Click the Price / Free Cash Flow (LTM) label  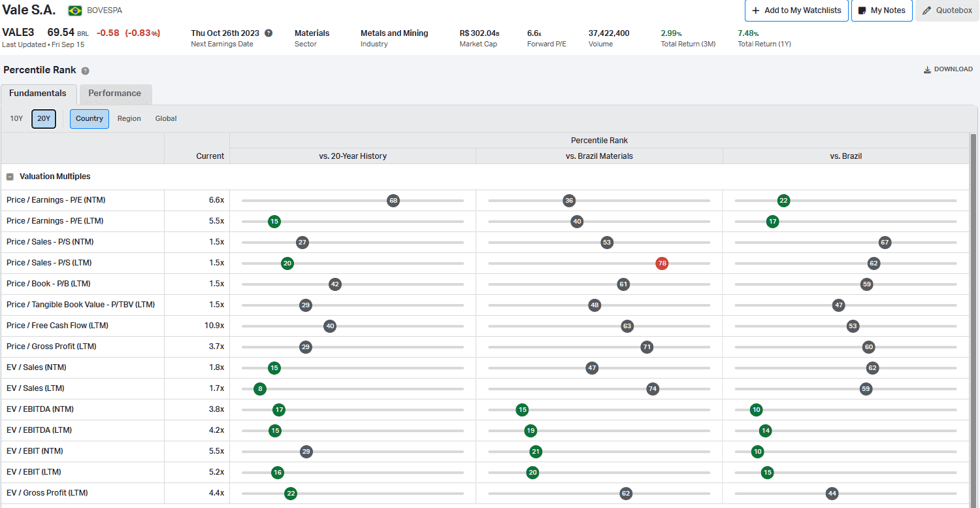[x=57, y=326]
